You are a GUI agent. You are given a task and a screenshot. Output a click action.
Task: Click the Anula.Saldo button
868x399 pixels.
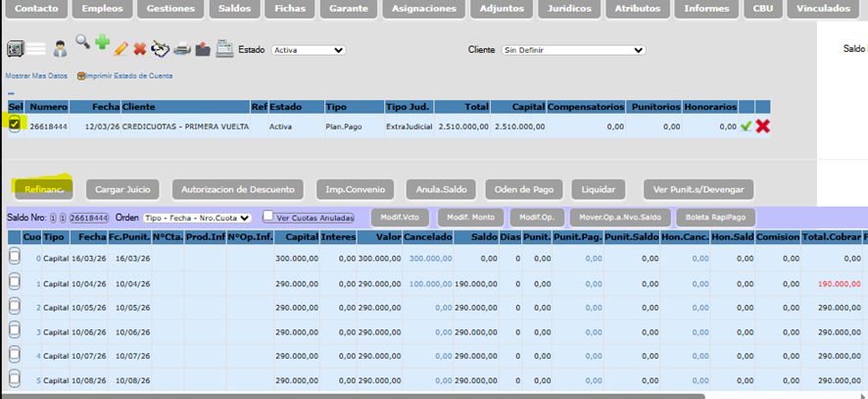[441, 189]
